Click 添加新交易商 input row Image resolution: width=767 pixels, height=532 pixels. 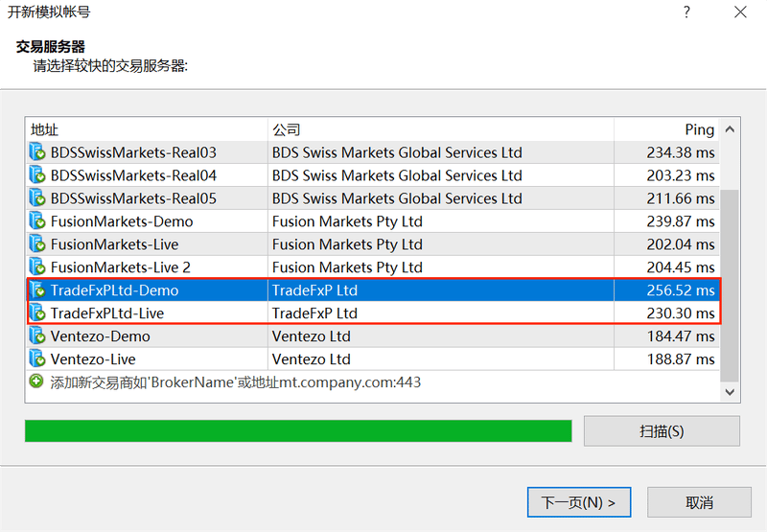(x=373, y=382)
